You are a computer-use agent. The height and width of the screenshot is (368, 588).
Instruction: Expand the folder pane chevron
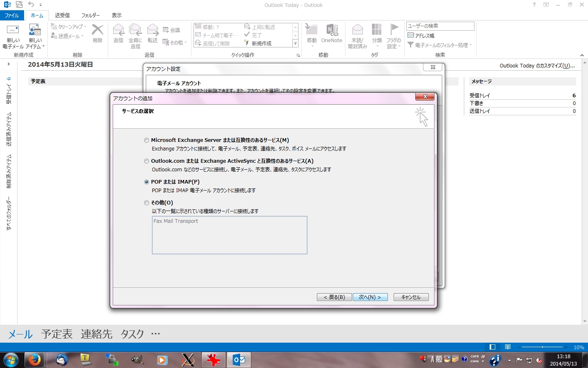8,64
